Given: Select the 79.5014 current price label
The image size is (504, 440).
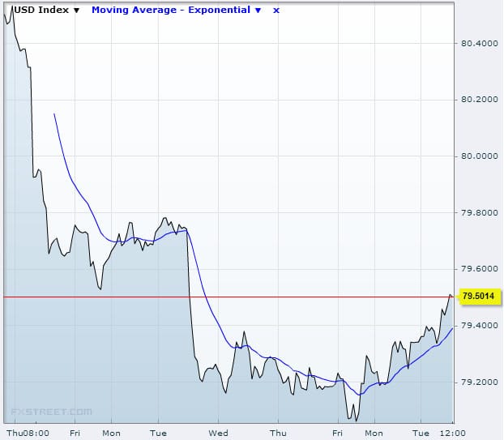Looking at the screenshot, I should [479, 296].
